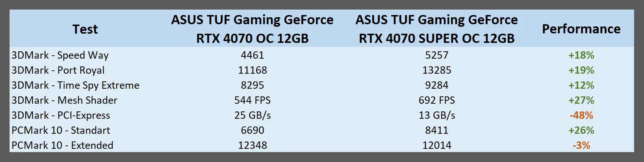Viewport: 644px width, 162px height.
Task: Click the 3DMark - Speed Way row label
Action: click(60, 55)
